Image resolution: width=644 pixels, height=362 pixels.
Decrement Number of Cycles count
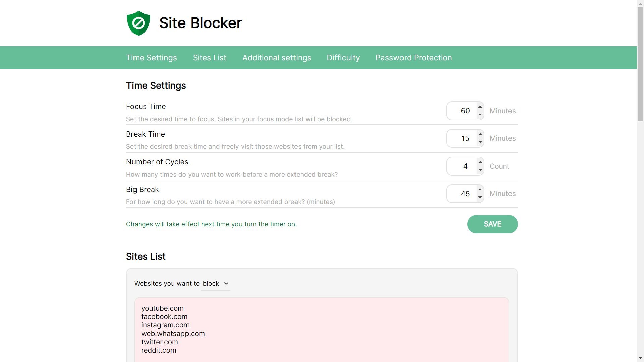click(480, 170)
